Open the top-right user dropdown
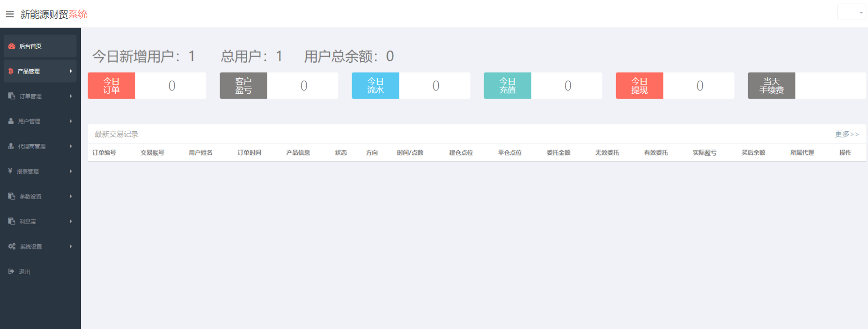The height and width of the screenshot is (329, 868). (x=851, y=12)
